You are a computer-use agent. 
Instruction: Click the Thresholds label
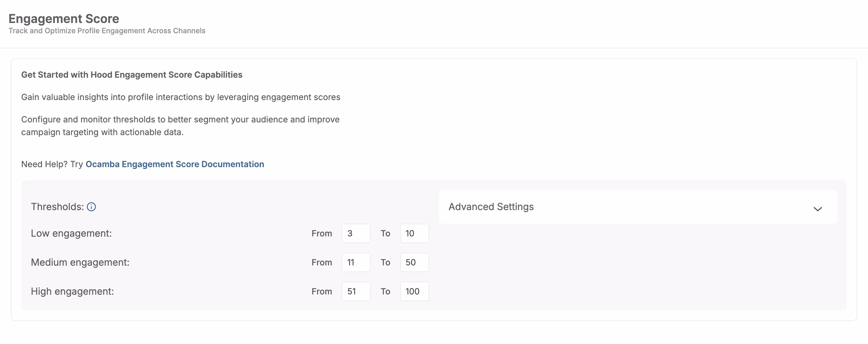pyautogui.click(x=57, y=207)
